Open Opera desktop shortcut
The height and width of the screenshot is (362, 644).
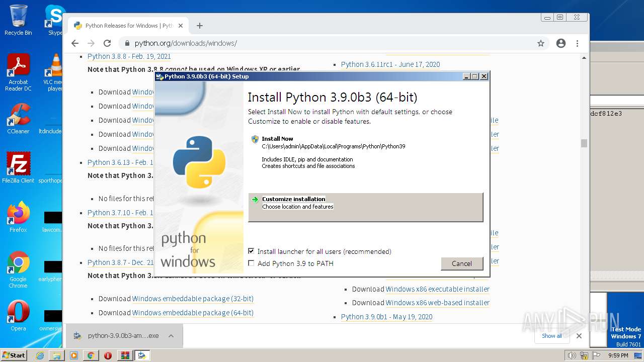18,316
